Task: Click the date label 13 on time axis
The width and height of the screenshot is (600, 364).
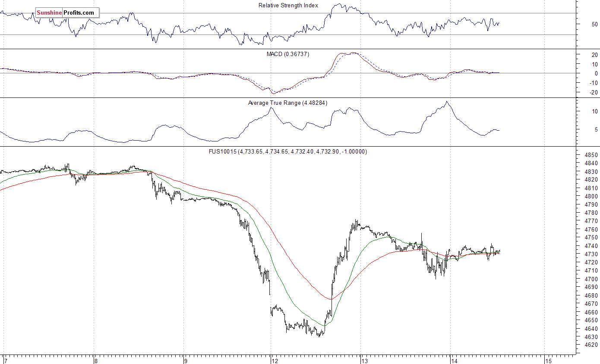Action: (364, 361)
